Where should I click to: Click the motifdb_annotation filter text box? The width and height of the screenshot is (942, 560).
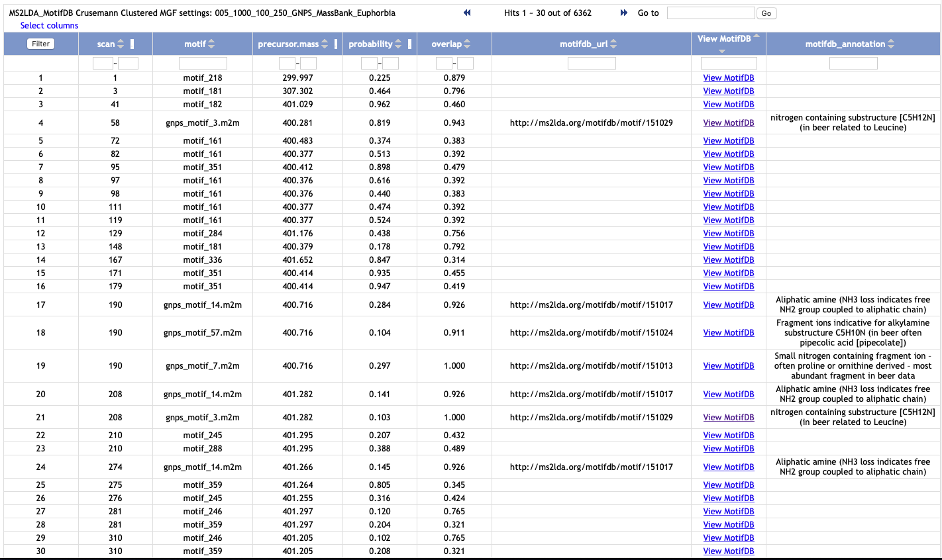point(853,64)
